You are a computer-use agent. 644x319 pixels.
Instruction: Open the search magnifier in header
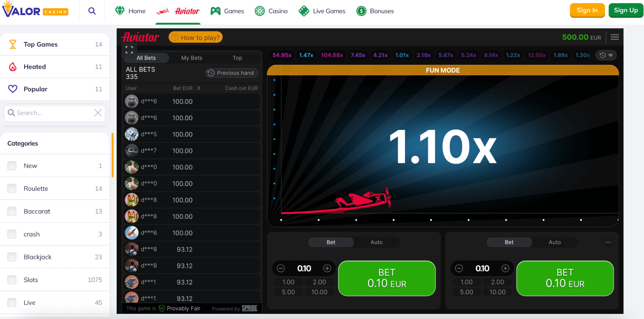(92, 11)
